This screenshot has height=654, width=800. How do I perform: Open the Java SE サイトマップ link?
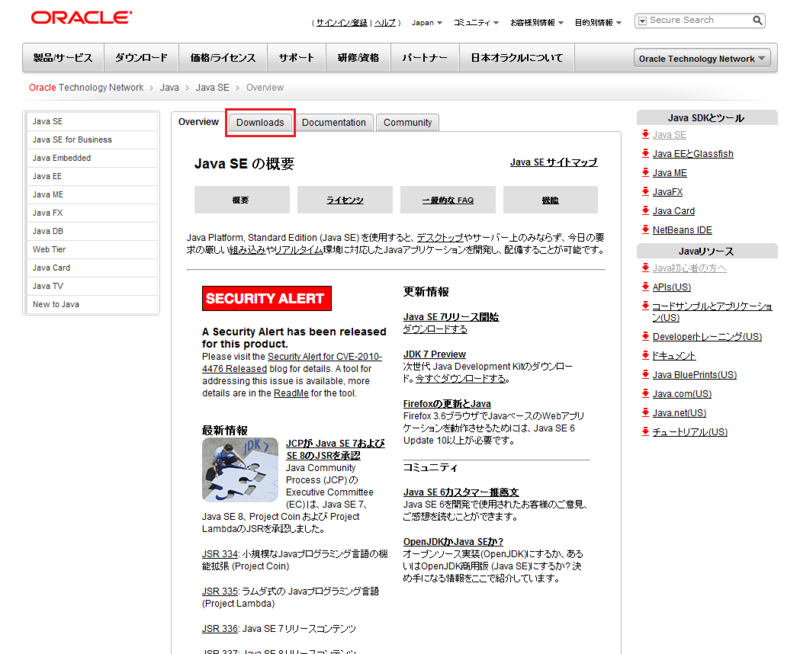click(x=554, y=162)
